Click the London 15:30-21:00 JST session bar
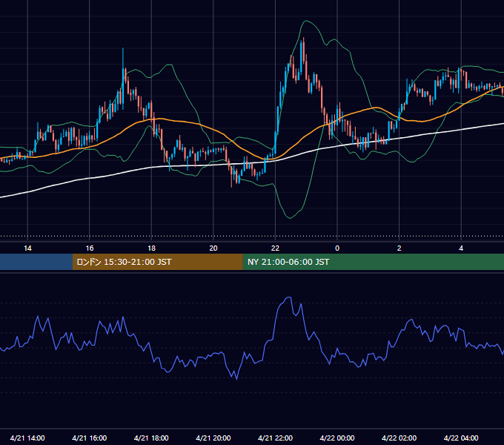This screenshot has height=445, width=504. (157, 262)
